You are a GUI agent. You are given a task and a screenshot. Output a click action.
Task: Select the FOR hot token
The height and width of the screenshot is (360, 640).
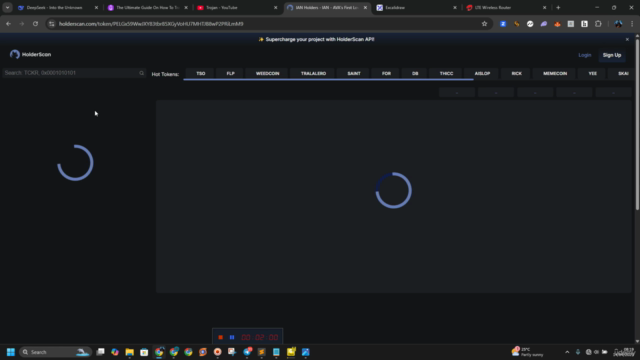coord(386,73)
